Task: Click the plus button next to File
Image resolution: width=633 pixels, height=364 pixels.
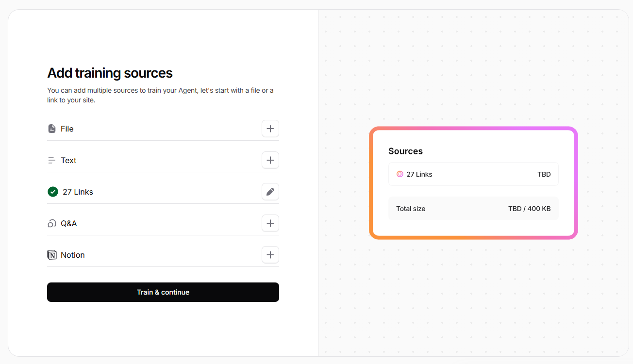Action: [x=270, y=129]
